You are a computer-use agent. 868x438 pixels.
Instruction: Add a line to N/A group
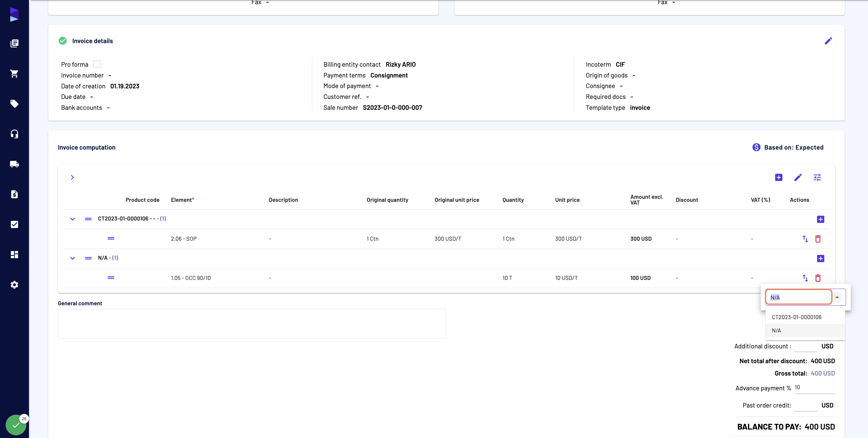coord(820,259)
